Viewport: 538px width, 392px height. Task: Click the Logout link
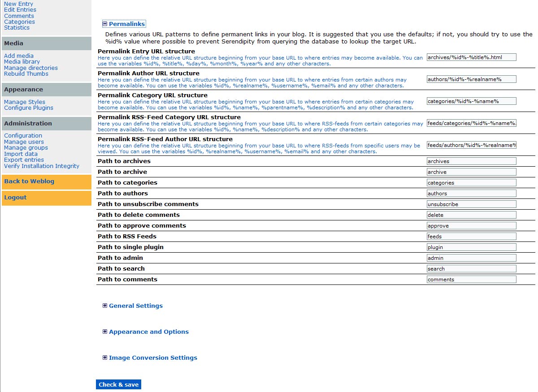click(15, 197)
